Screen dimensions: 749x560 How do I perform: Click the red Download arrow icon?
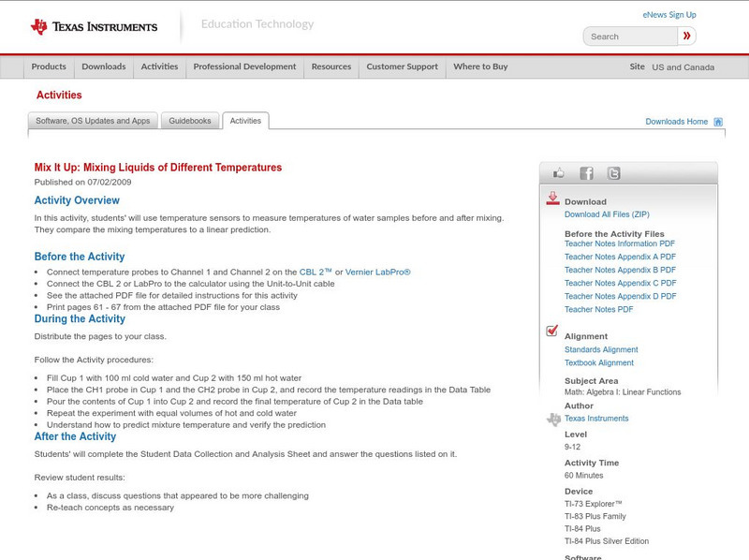[x=552, y=199]
